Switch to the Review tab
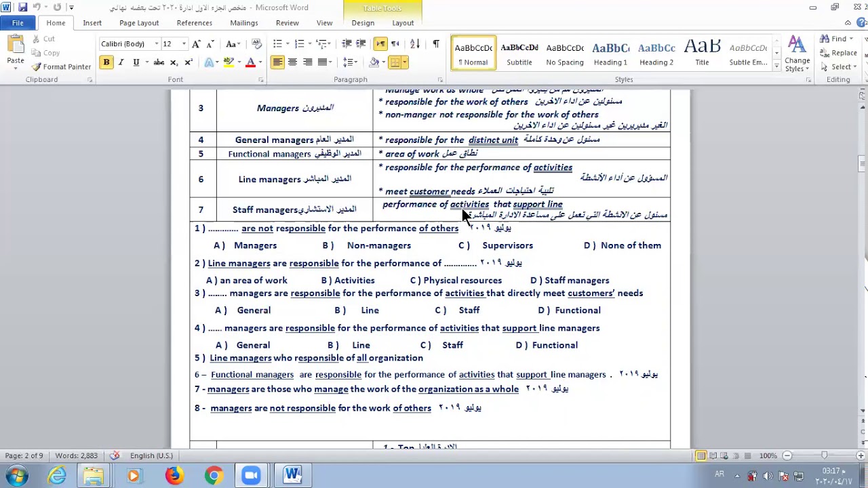The width and height of the screenshot is (868, 488). pos(288,23)
